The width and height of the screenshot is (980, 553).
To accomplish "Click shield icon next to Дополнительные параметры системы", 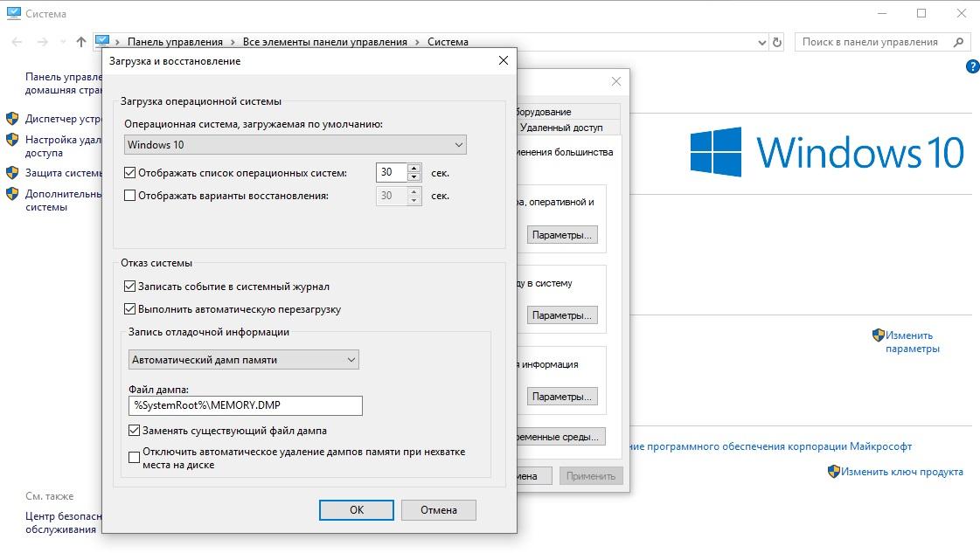I will [12, 194].
